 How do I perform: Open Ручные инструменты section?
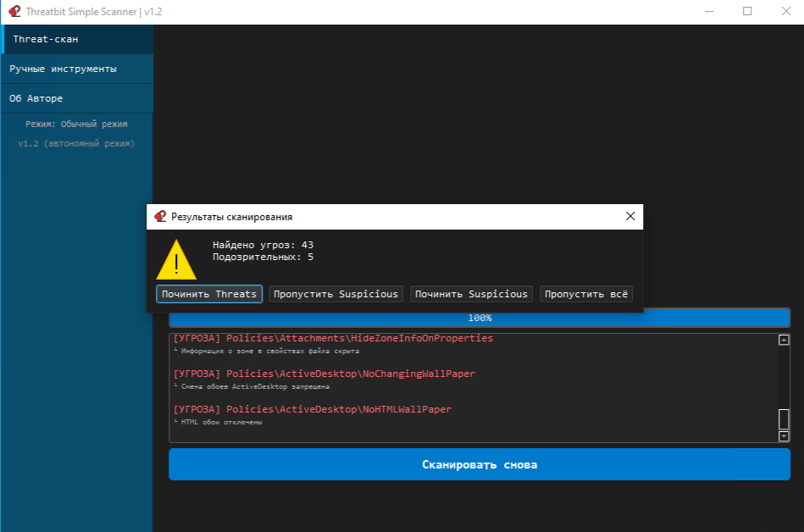(x=77, y=69)
